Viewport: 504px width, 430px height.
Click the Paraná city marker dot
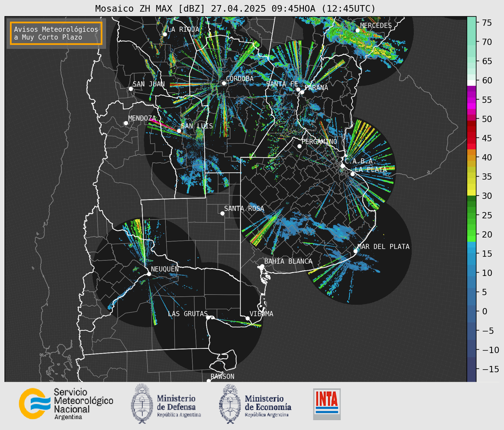point(302,92)
